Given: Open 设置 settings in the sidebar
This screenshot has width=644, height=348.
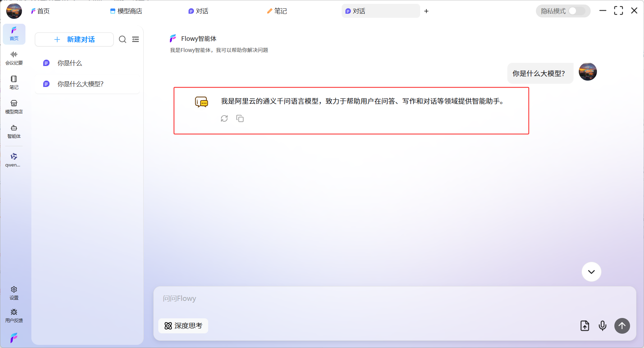Looking at the screenshot, I should tap(14, 293).
